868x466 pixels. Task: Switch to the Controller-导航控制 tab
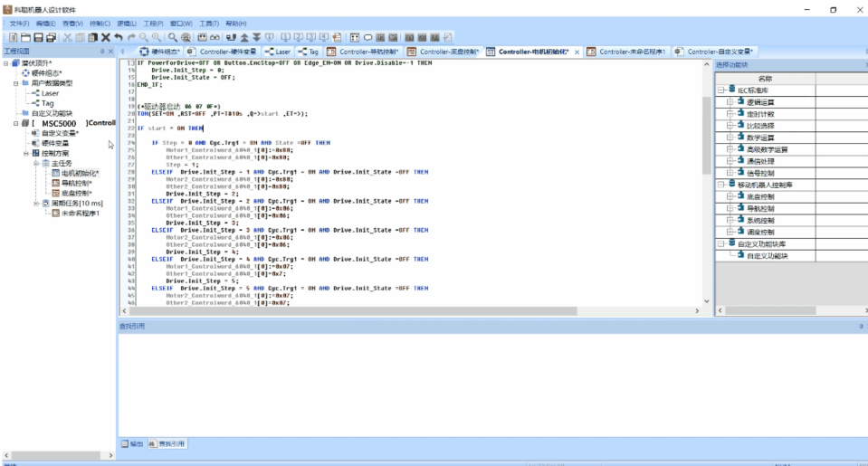[363, 52]
